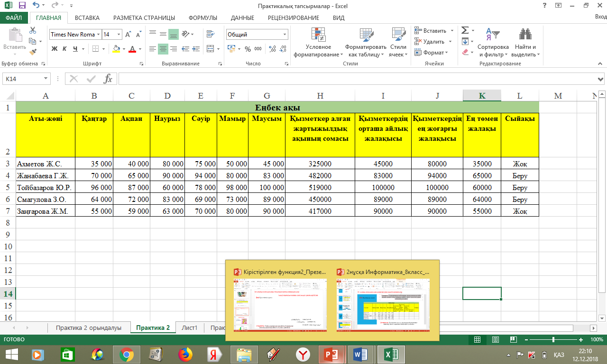The width and height of the screenshot is (607, 364).
Task: Open the Практика 2 орындалуы sheet tab
Action: coord(89,328)
